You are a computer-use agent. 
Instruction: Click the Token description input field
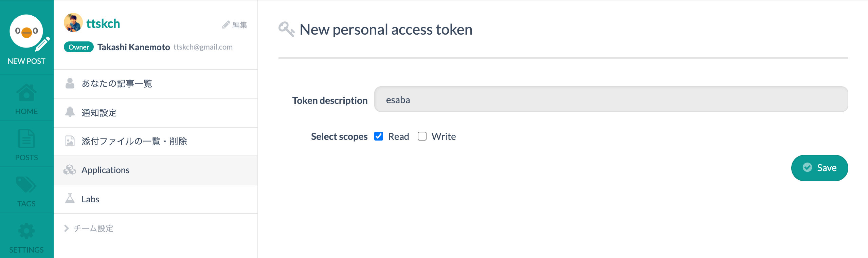point(611,99)
